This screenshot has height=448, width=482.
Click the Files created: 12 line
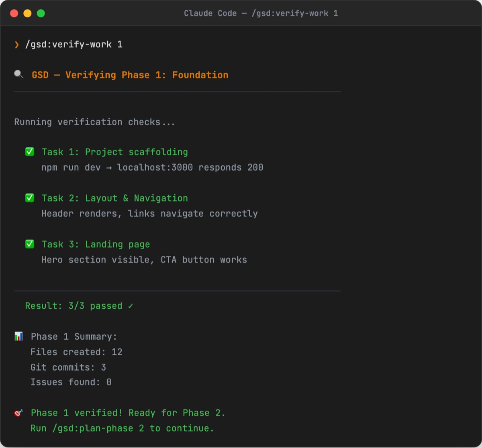point(76,352)
